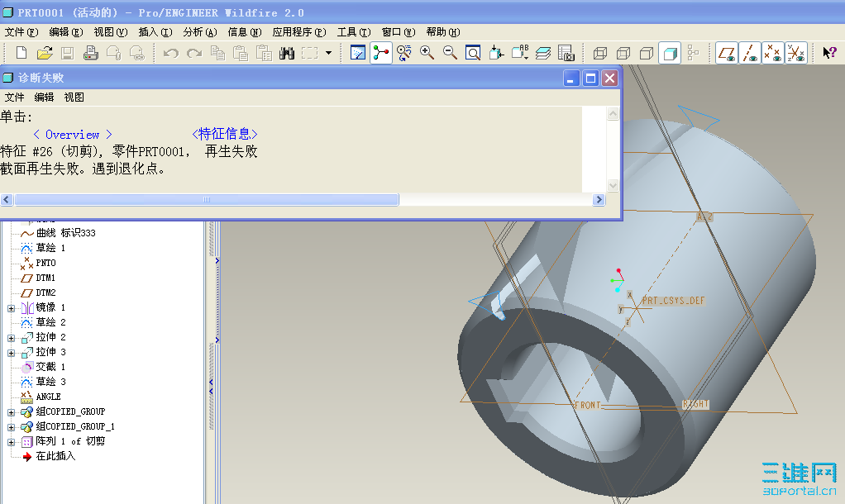Print the model with printer icon
845x504 pixels.
(91, 53)
